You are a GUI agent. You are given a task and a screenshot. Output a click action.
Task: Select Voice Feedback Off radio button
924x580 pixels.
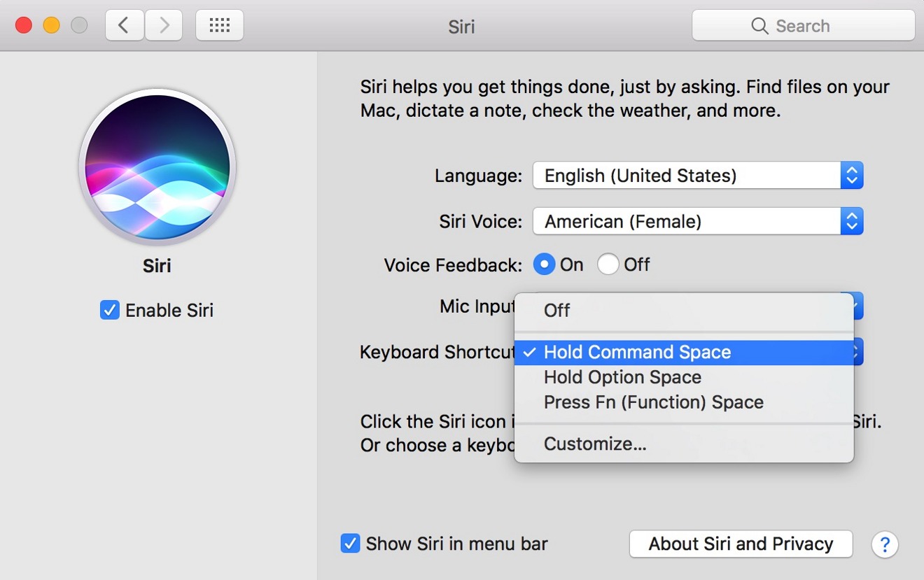coord(608,264)
